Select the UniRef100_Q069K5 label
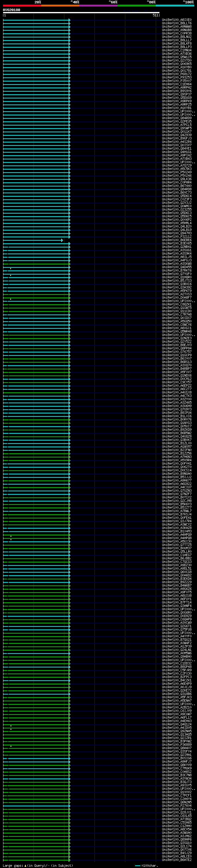The width and height of the screenshot is (197, 868). tap(177, 64)
